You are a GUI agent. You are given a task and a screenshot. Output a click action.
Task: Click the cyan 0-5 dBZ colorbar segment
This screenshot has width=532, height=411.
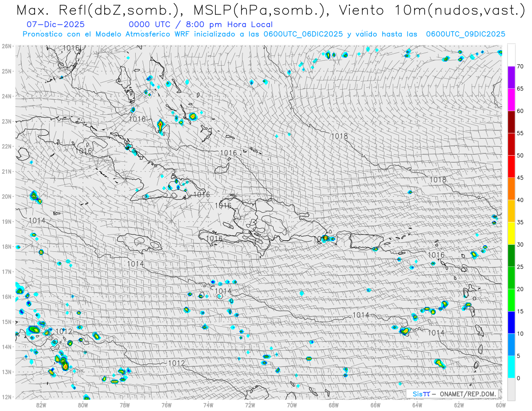[512, 367]
